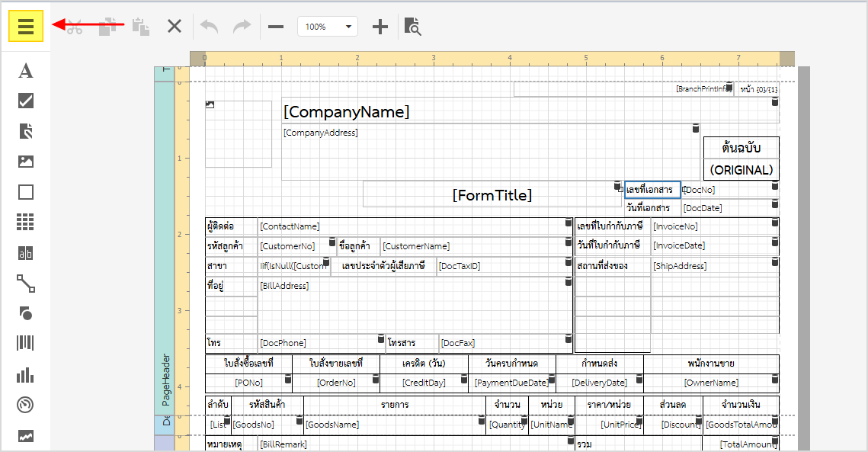
Task: Choose the Picture Box tool
Action: click(x=26, y=162)
